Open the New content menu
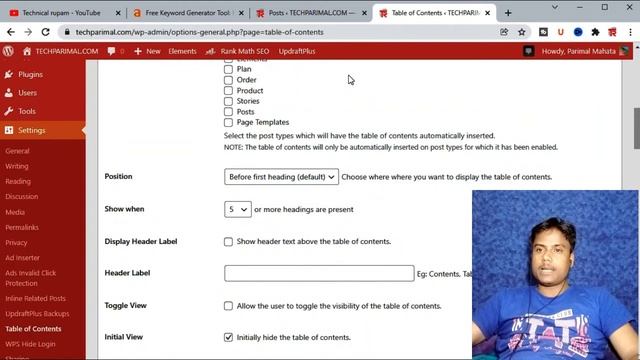 pyautogui.click(x=147, y=51)
